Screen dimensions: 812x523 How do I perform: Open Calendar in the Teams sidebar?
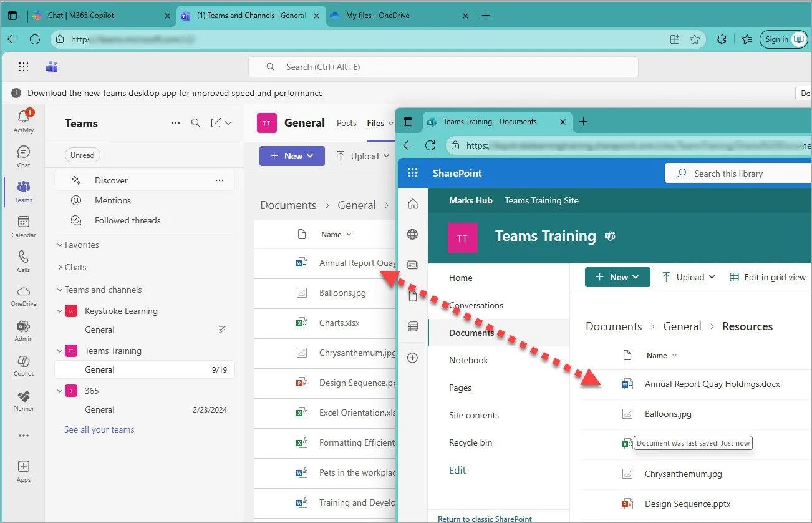coord(24,227)
